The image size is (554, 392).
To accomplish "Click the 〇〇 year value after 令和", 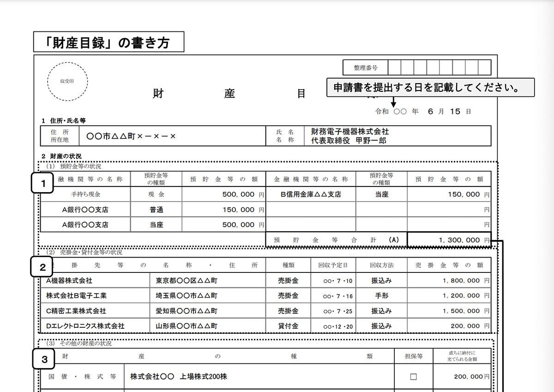I will (x=400, y=112).
